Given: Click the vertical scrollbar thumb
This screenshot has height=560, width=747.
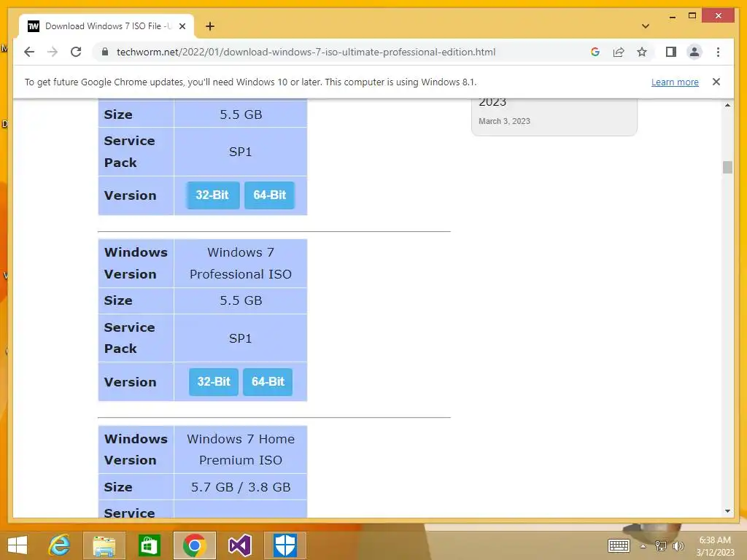Looking at the screenshot, I should (x=727, y=167).
